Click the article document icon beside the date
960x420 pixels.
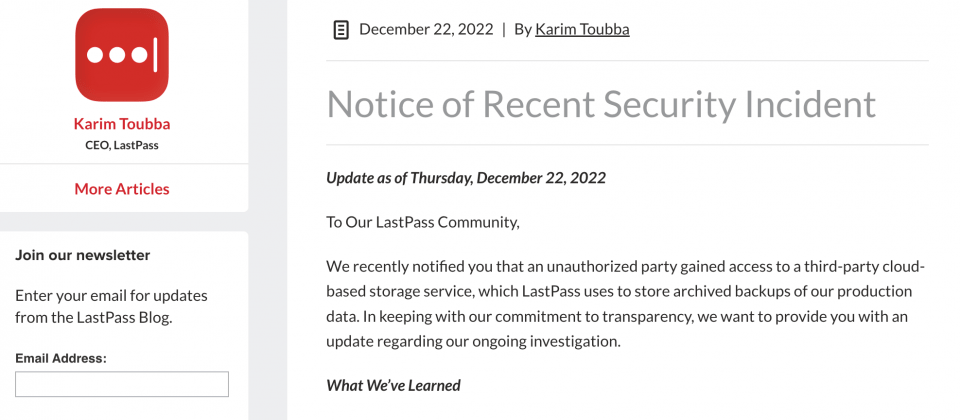(341, 30)
